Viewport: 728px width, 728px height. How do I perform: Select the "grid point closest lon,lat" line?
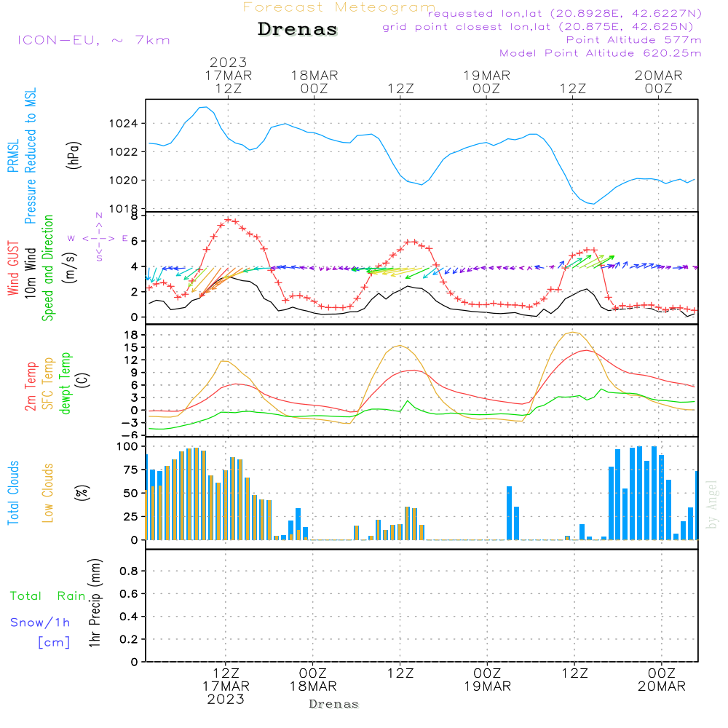538,27
